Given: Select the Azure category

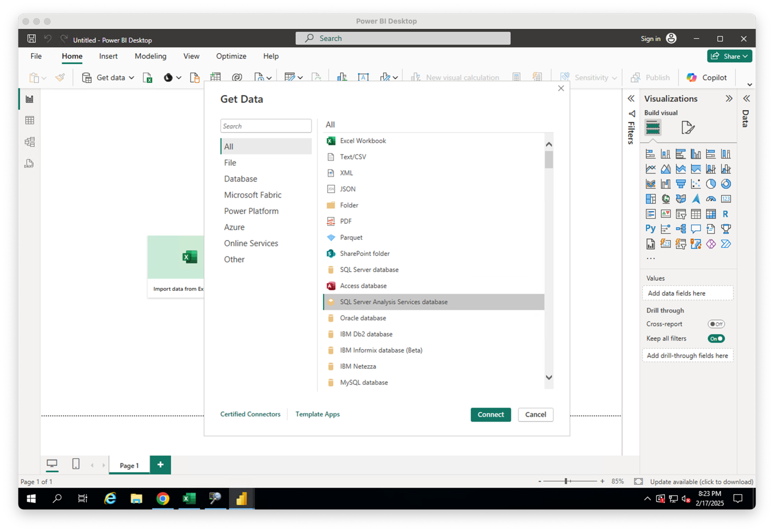Looking at the screenshot, I should click(266, 227).
